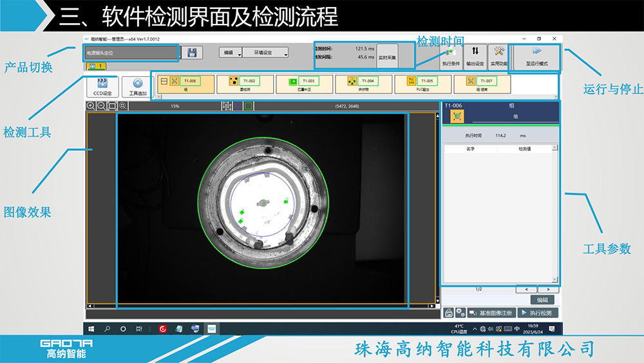This screenshot has width=644, height=363.
Task: Select the camera tab numbered 1
Action: [96, 66]
